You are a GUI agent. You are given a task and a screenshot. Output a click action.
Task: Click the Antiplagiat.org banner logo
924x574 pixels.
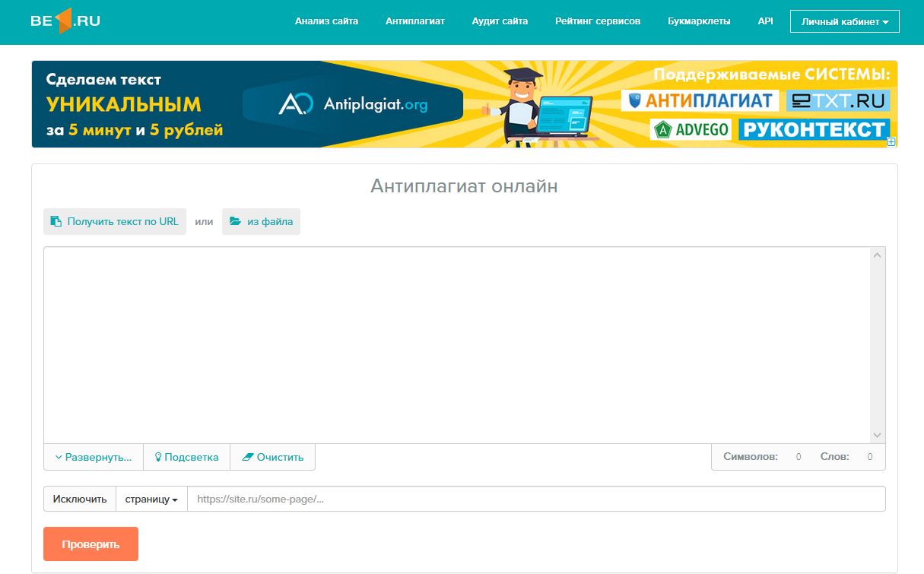click(353, 104)
